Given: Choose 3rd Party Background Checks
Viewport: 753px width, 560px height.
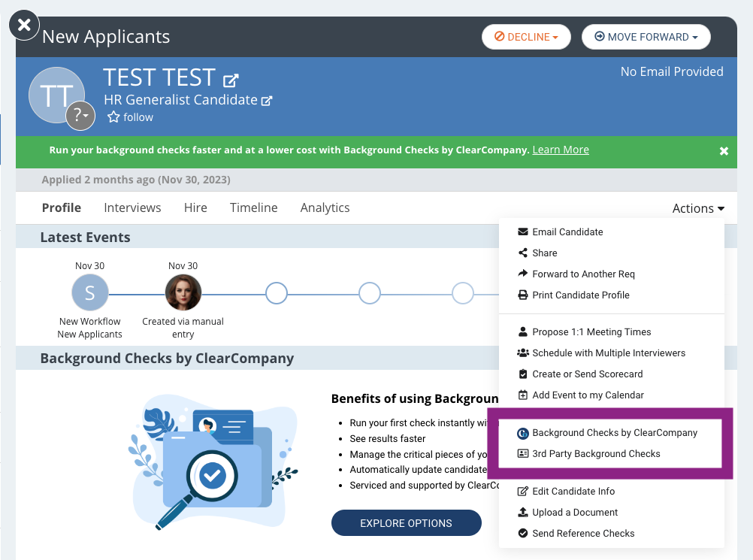Looking at the screenshot, I should coord(610,454).
